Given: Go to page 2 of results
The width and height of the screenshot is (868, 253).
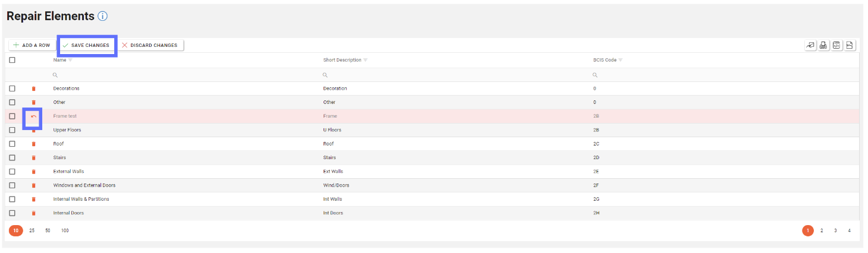Looking at the screenshot, I should [x=822, y=230].
